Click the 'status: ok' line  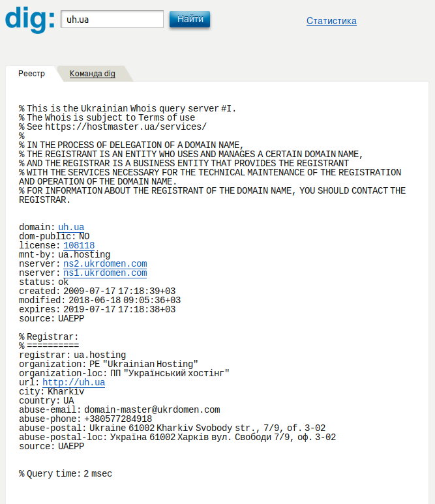[44, 282]
